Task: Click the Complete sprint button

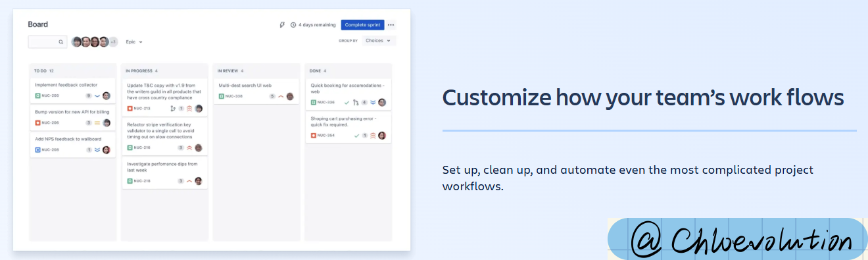Action: [x=362, y=25]
